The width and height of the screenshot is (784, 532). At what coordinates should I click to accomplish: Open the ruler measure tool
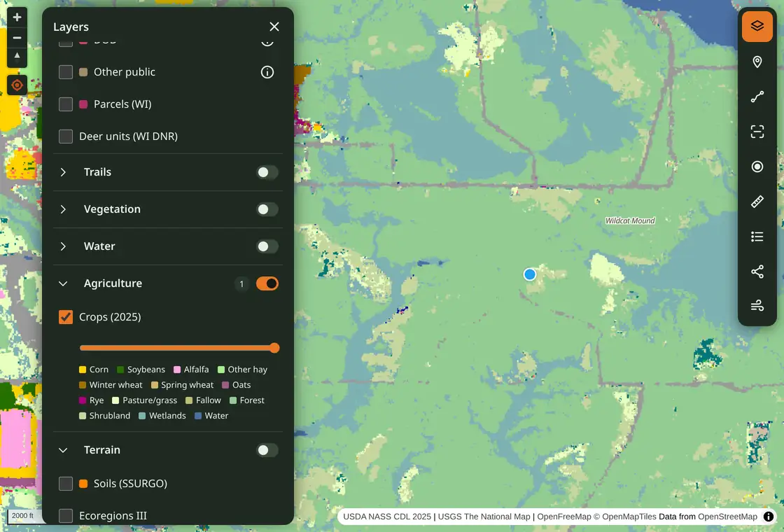tap(757, 202)
